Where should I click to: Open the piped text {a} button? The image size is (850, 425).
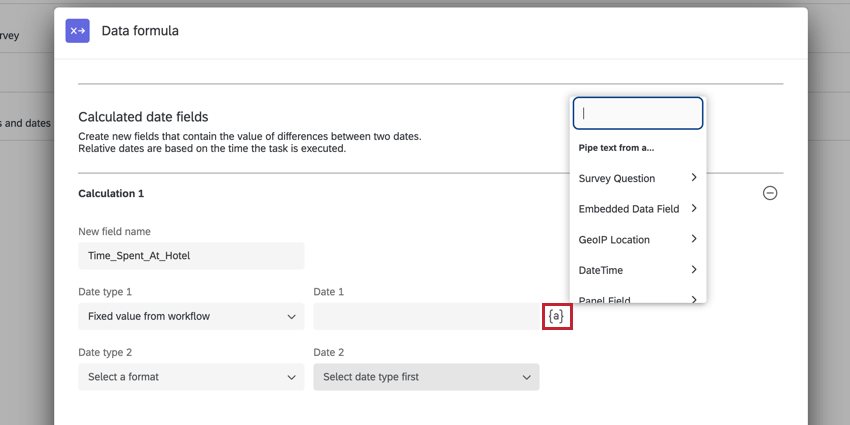point(557,317)
